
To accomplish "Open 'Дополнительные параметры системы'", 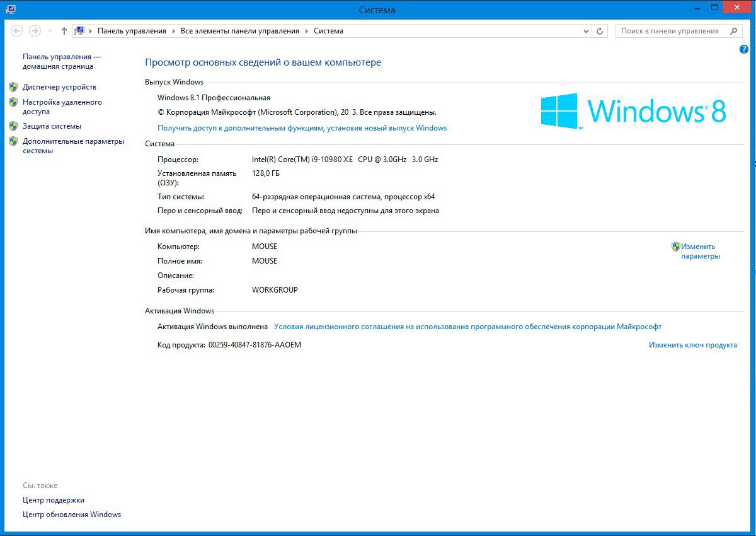I will tap(73, 146).
